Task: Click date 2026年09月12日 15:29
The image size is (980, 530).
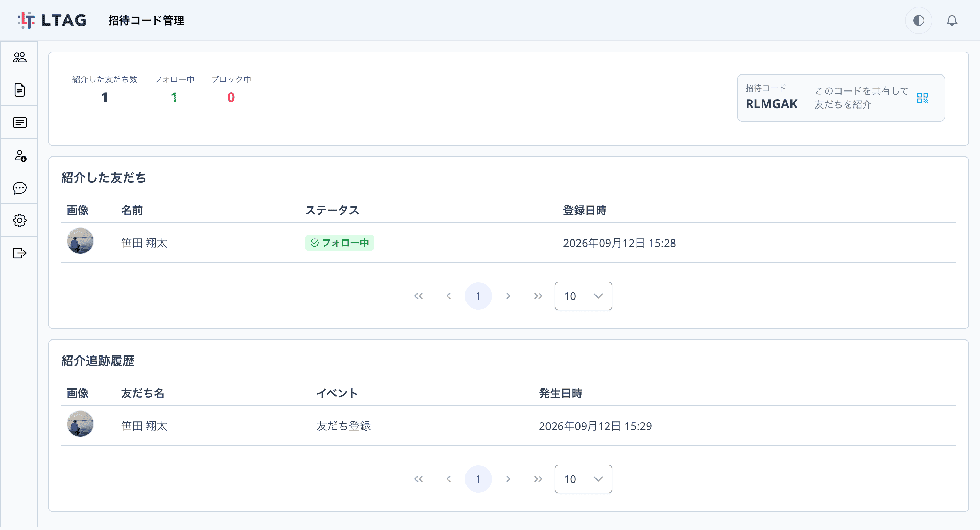Action: [595, 426]
